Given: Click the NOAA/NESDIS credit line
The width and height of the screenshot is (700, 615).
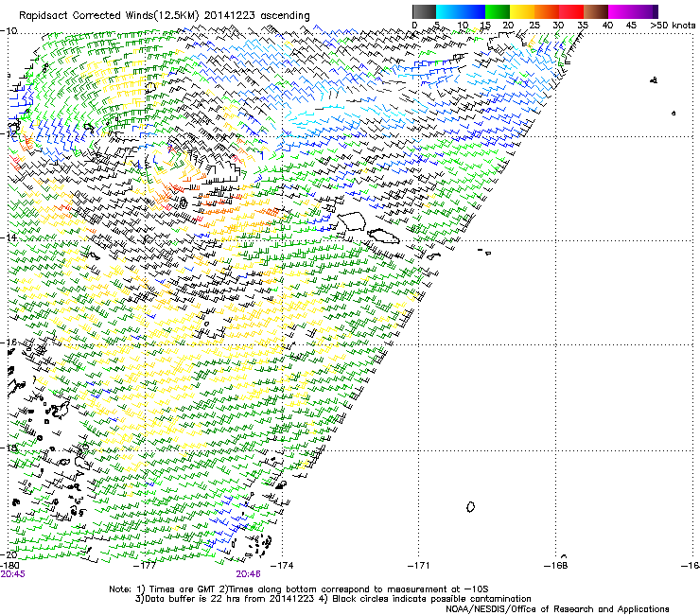Looking at the screenshot, I should (557, 609).
